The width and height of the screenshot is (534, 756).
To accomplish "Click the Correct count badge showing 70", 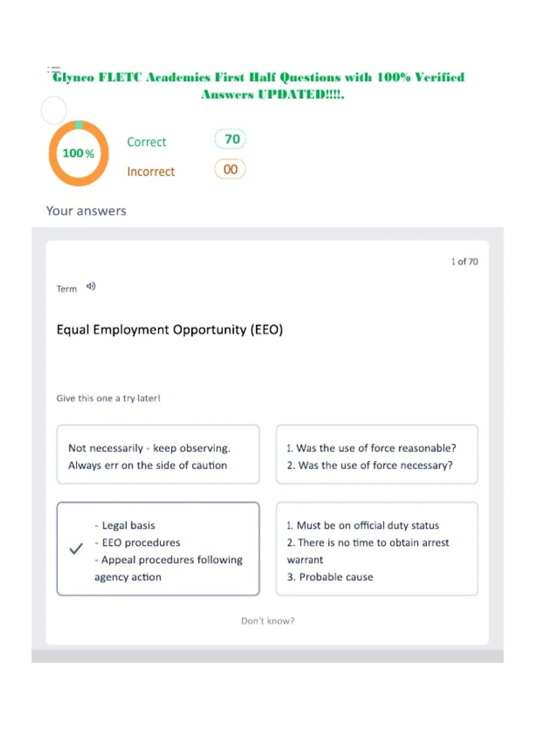I will click(231, 139).
